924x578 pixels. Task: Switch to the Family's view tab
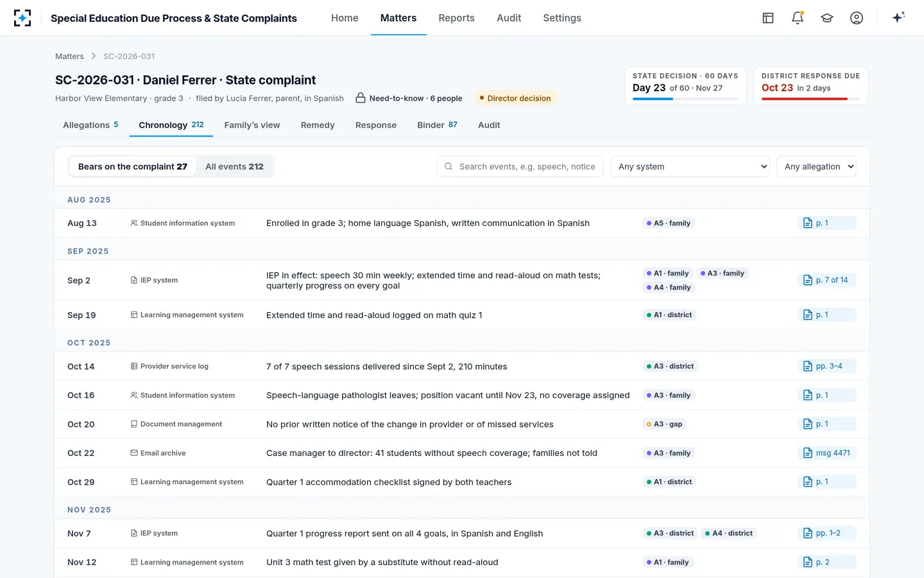coord(252,125)
